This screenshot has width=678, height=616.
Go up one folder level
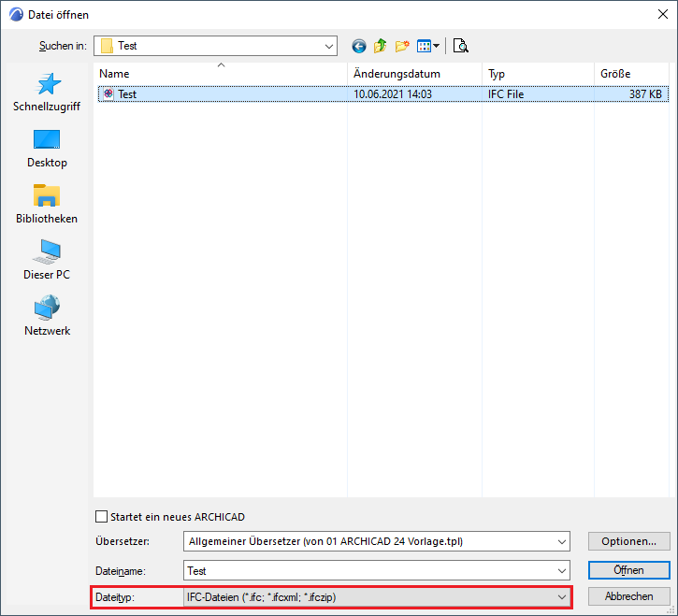380,46
